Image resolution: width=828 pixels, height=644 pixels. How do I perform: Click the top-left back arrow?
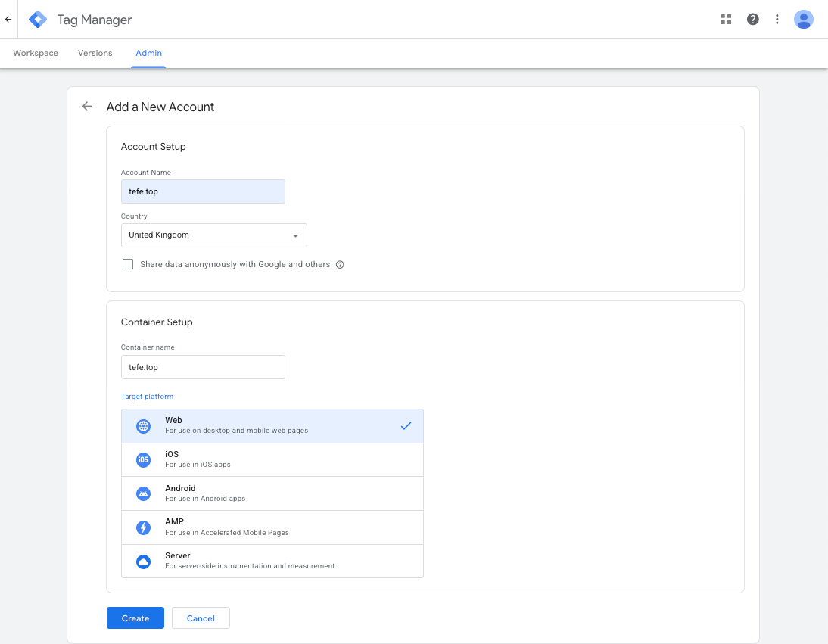[x=8, y=20]
